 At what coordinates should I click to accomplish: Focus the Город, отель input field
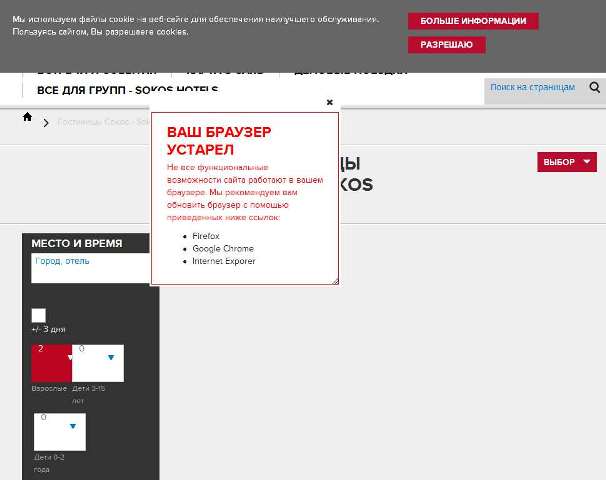click(90, 267)
